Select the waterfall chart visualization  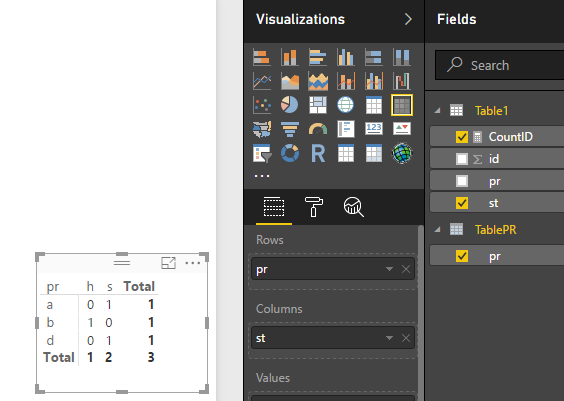402,81
